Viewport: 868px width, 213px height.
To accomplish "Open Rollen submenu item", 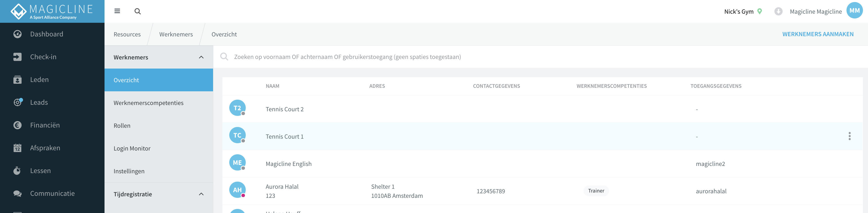I will click(159, 126).
